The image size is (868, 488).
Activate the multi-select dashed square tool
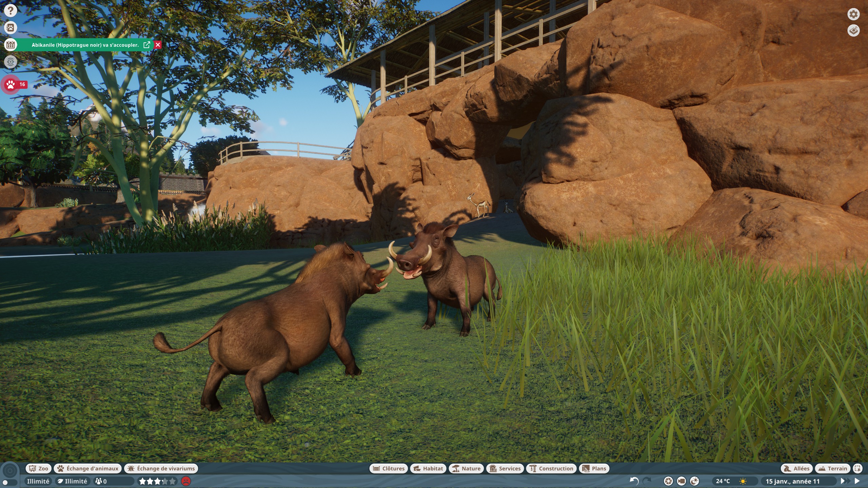coord(857,468)
